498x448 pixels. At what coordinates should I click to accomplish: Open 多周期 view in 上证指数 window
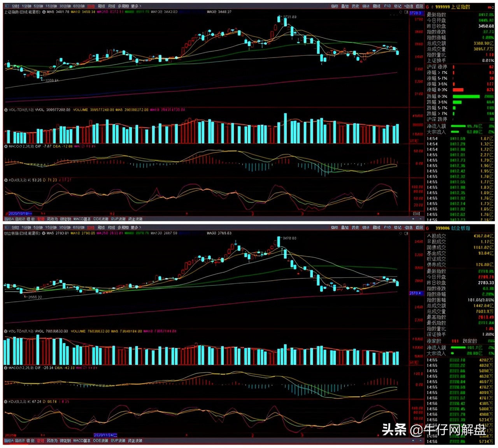123,6
